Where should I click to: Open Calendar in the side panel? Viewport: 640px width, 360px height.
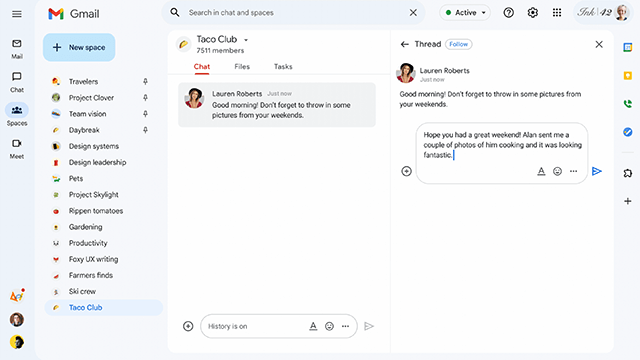point(628,47)
